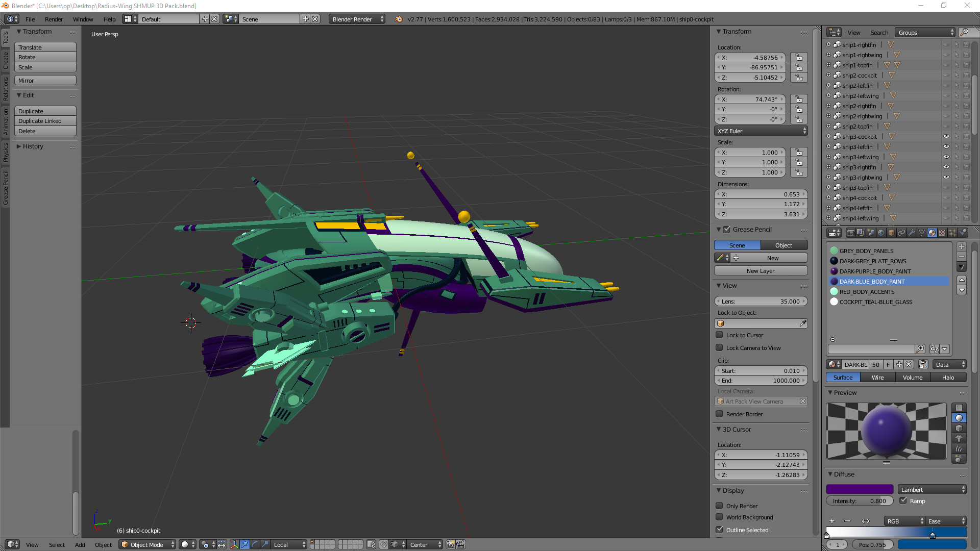Click the purple Diffuse color swatch
This screenshot has width=980, height=551.
pos(860,489)
